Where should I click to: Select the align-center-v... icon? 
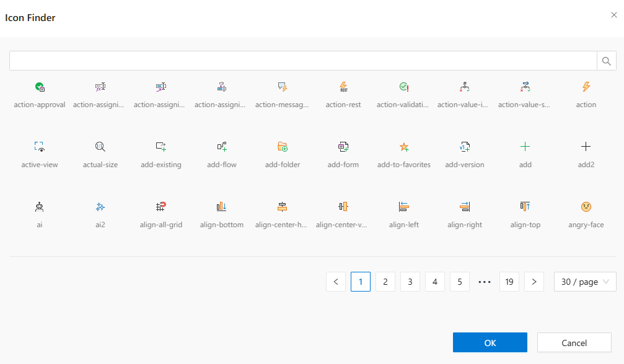343,207
